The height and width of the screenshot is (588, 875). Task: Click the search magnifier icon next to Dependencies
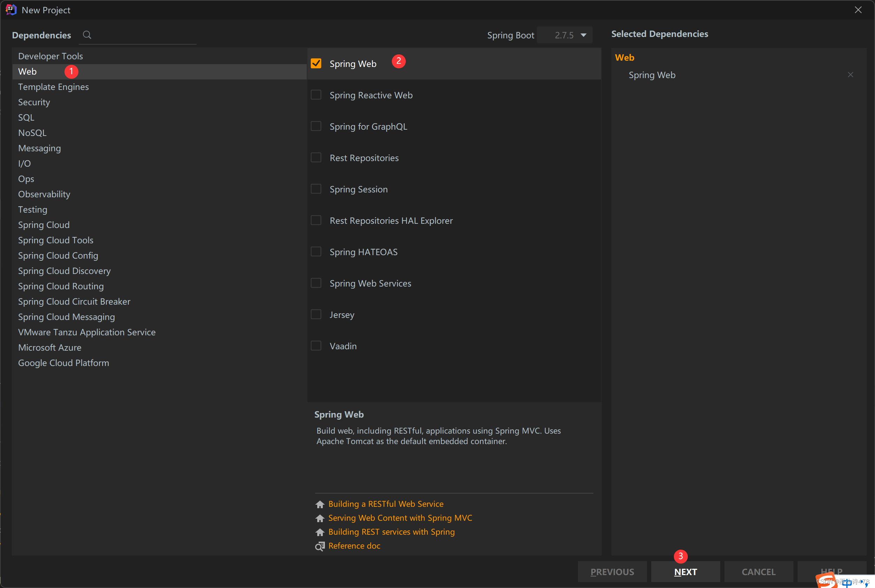[x=87, y=35]
